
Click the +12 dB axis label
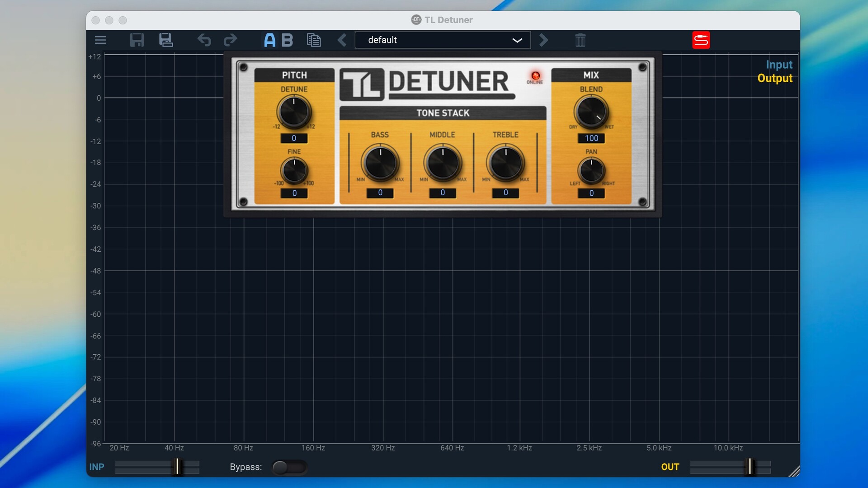(94, 57)
